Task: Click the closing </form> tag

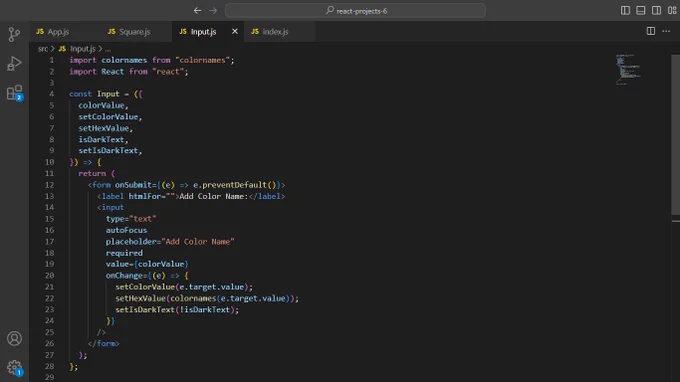Action: 103,344
